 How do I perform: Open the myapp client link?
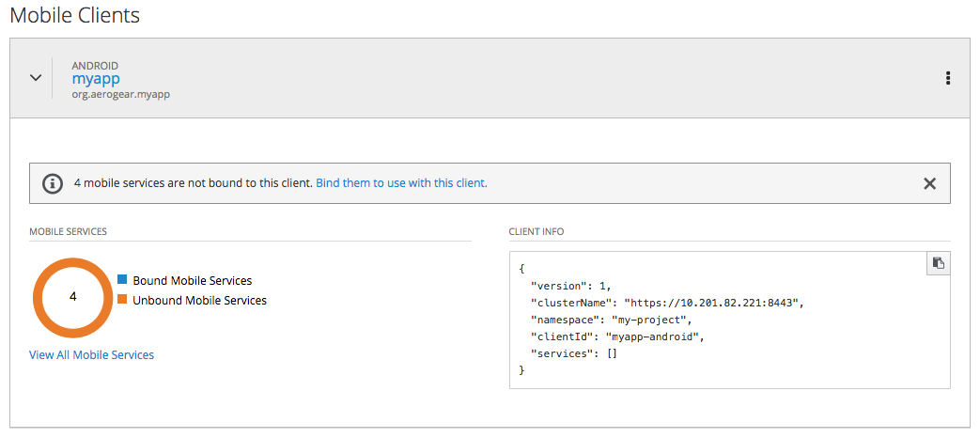96,79
